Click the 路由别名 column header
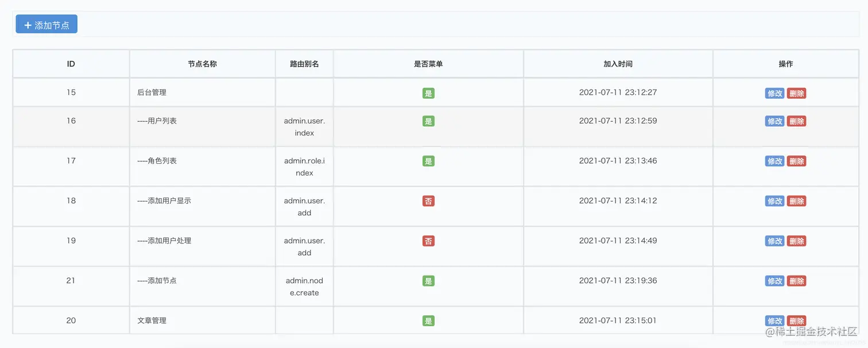The width and height of the screenshot is (868, 348). point(304,64)
